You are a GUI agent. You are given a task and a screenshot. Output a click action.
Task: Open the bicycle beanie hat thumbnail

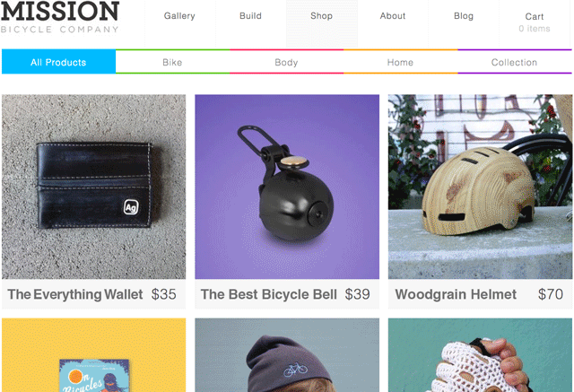click(x=287, y=355)
